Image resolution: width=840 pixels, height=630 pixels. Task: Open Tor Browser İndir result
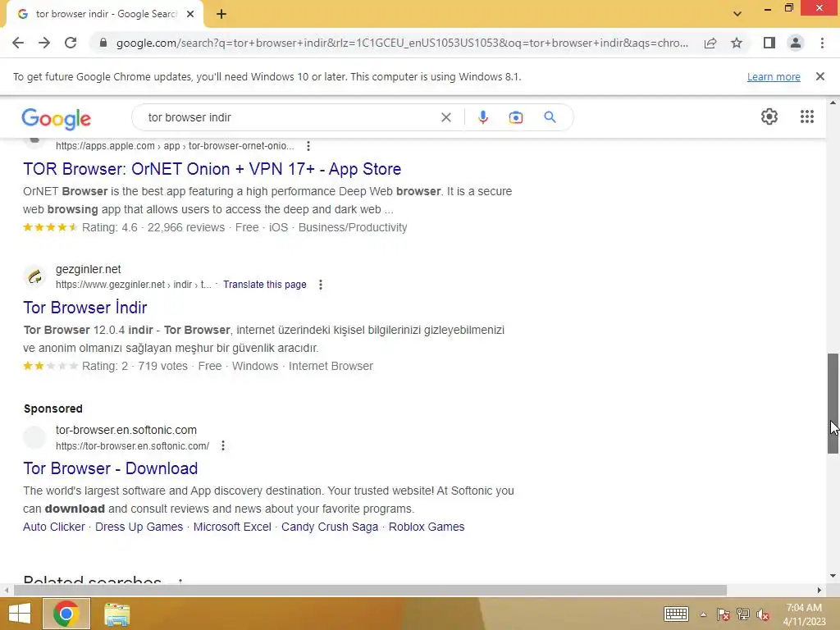85,308
